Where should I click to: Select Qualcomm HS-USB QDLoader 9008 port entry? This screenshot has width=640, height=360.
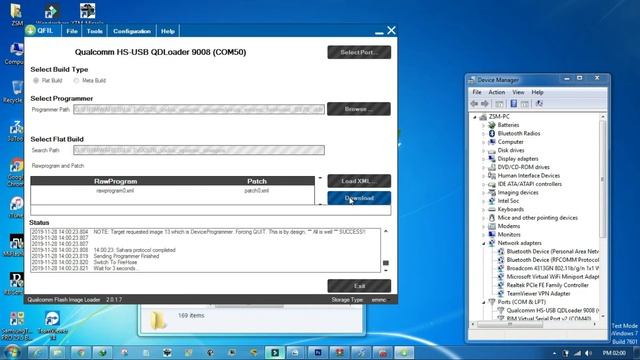(552, 311)
